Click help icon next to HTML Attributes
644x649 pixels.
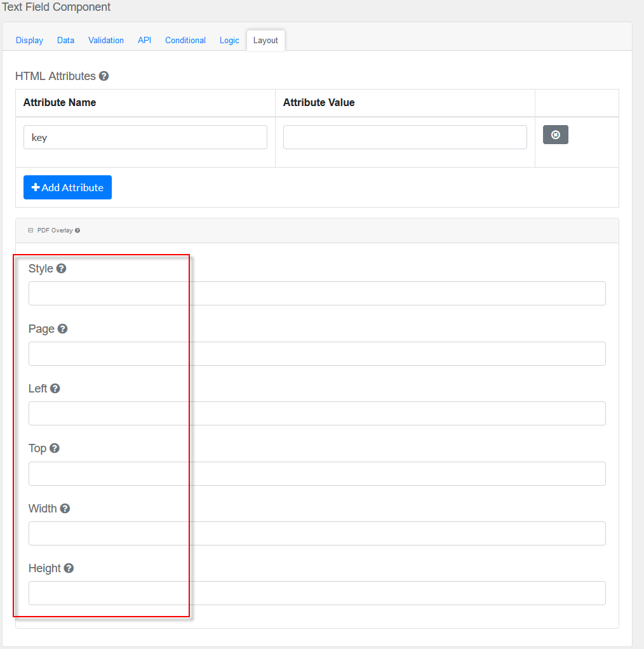click(104, 76)
